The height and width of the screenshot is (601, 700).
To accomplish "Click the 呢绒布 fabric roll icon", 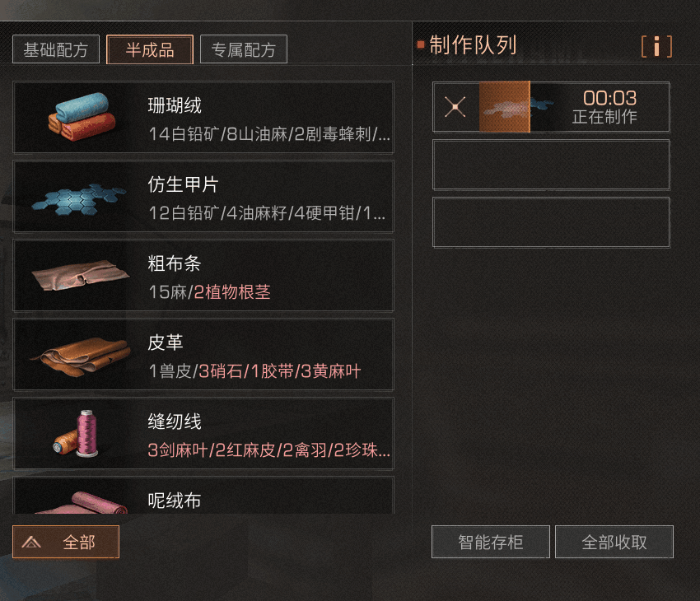I will 82,503.
